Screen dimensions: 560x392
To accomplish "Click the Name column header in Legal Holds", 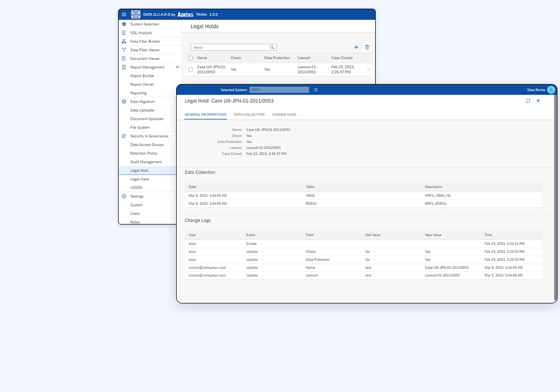I will pos(202,58).
